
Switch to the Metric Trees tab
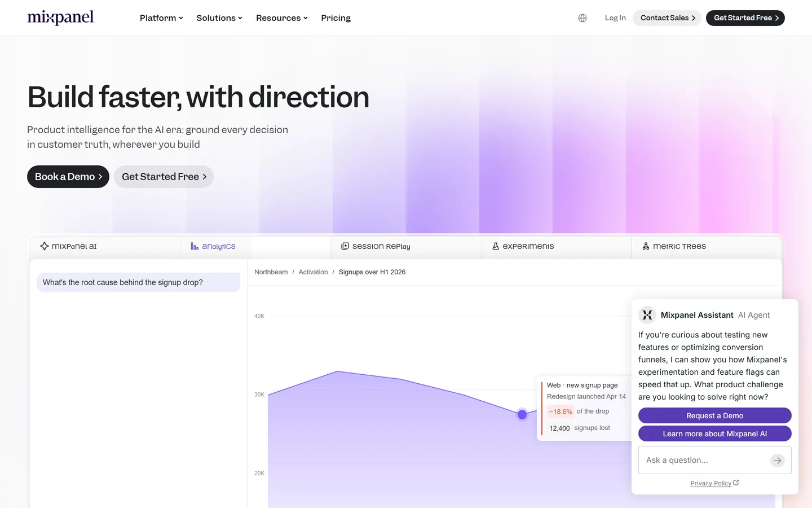707,247
